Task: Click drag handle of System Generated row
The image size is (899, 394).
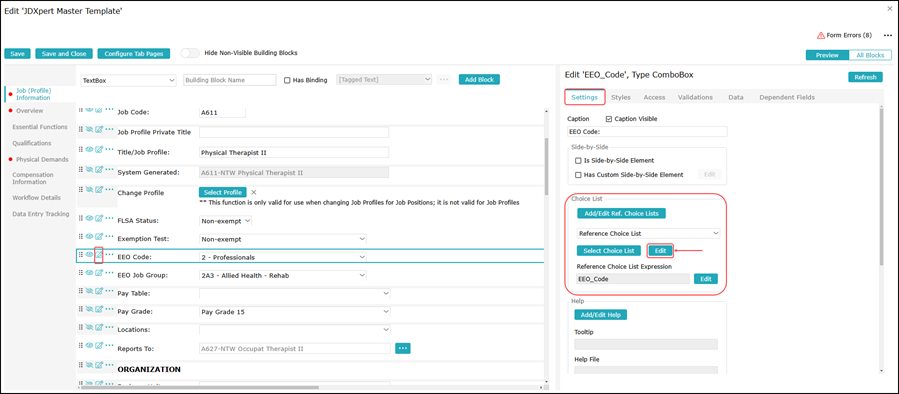Action: (81, 170)
